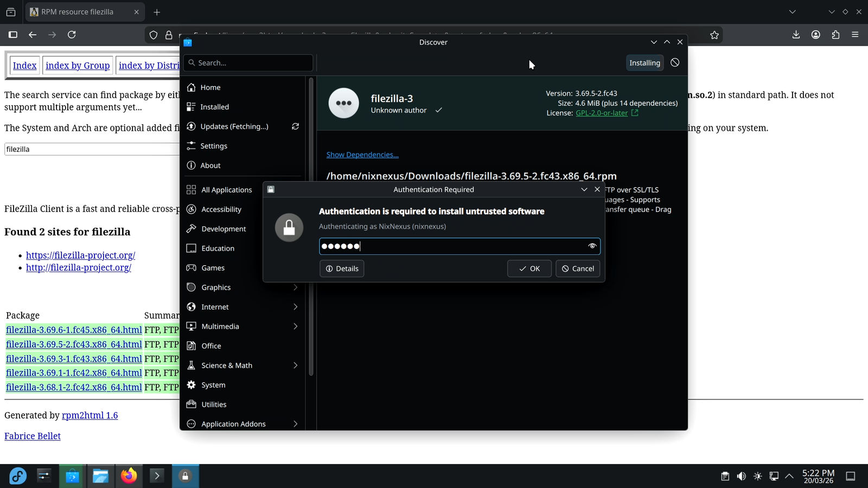This screenshot has height=488, width=868.
Task: Confirm authentication with the OK button
Action: point(529,268)
